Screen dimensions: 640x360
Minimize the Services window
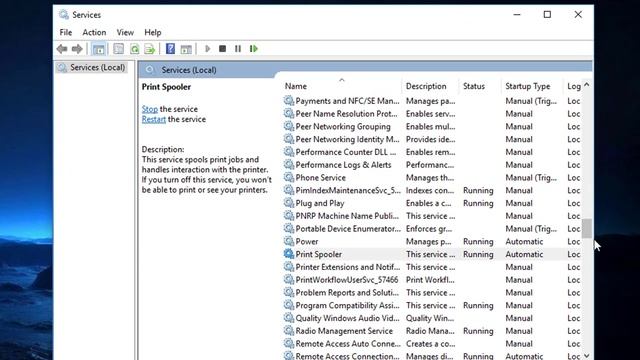tap(517, 15)
